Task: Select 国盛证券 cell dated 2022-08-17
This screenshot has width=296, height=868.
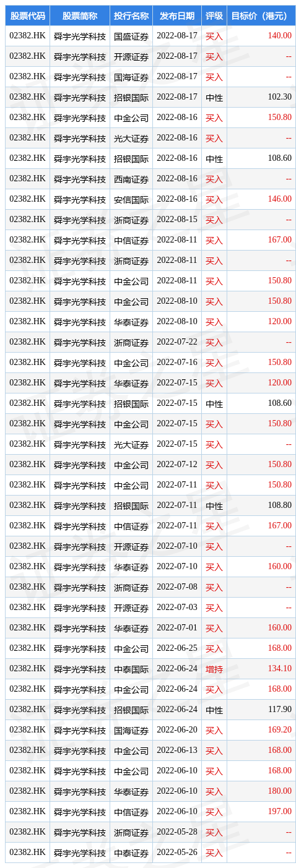Action: pos(131,36)
